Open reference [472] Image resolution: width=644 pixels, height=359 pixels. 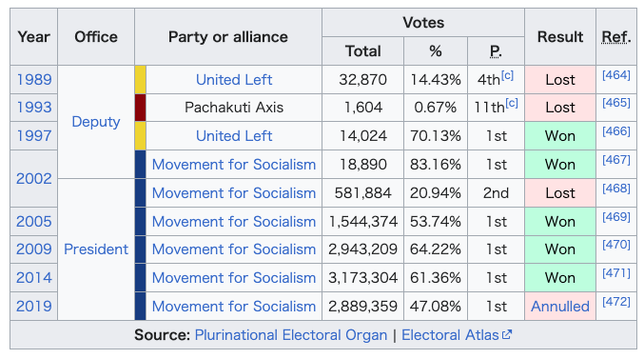(x=616, y=302)
